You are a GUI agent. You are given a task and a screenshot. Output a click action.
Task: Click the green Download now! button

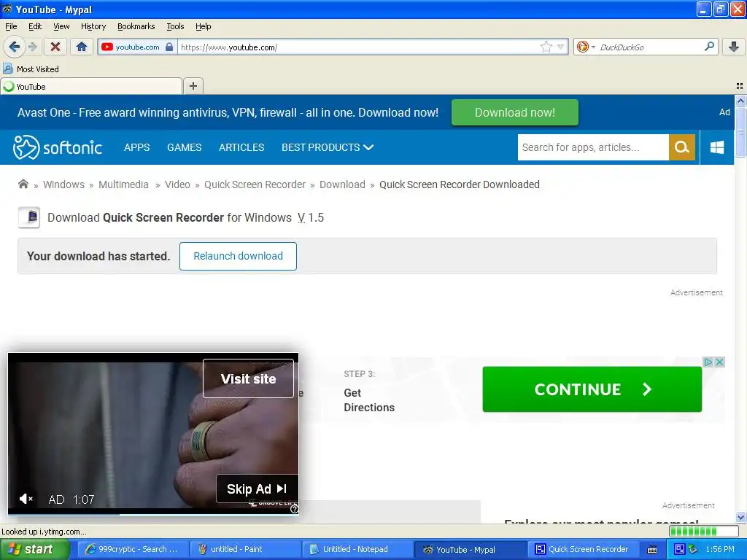(x=514, y=112)
